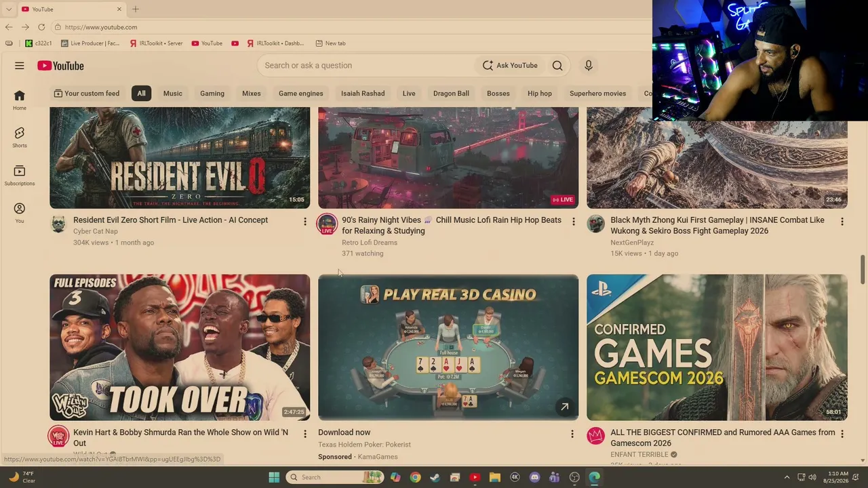Click the page vertical scrollbar thumb

tap(863, 270)
